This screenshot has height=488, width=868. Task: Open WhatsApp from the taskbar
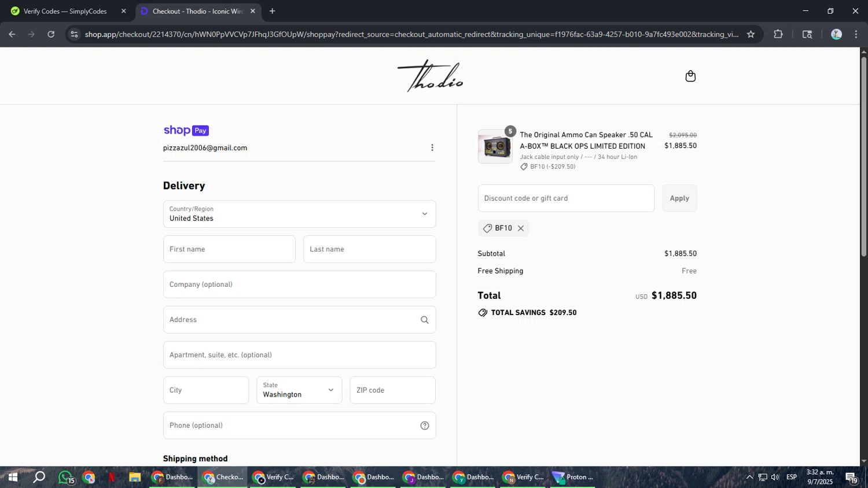[65, 477]
